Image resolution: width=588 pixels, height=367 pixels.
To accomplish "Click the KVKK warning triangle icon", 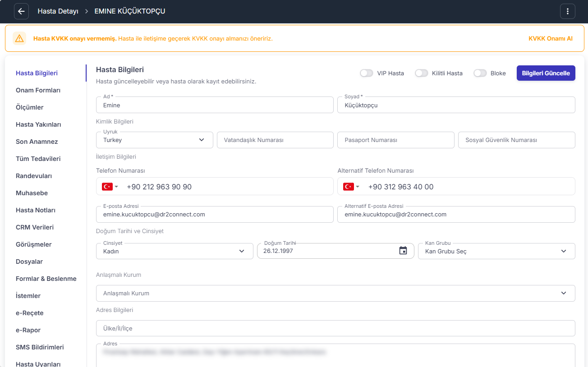I will [x=19, y=38].
